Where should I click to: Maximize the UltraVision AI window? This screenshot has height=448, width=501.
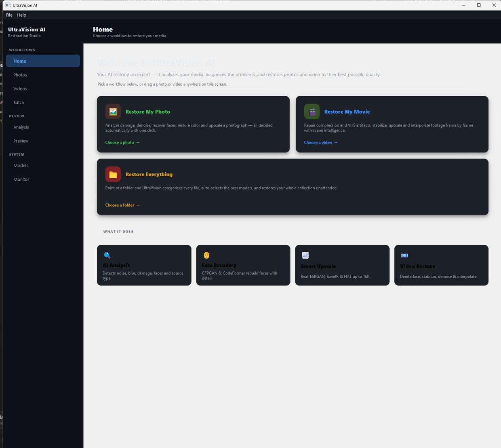click(479, 5)
